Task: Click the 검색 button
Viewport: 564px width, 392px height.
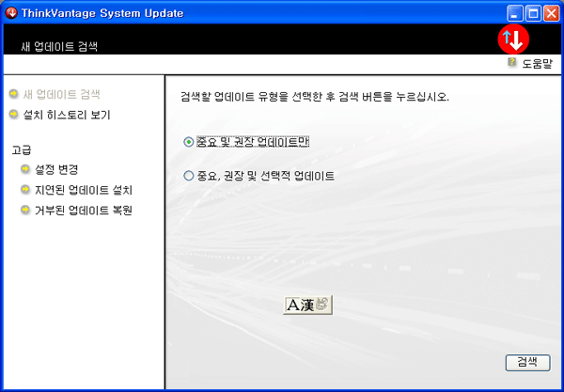Action: click(527, 363)
